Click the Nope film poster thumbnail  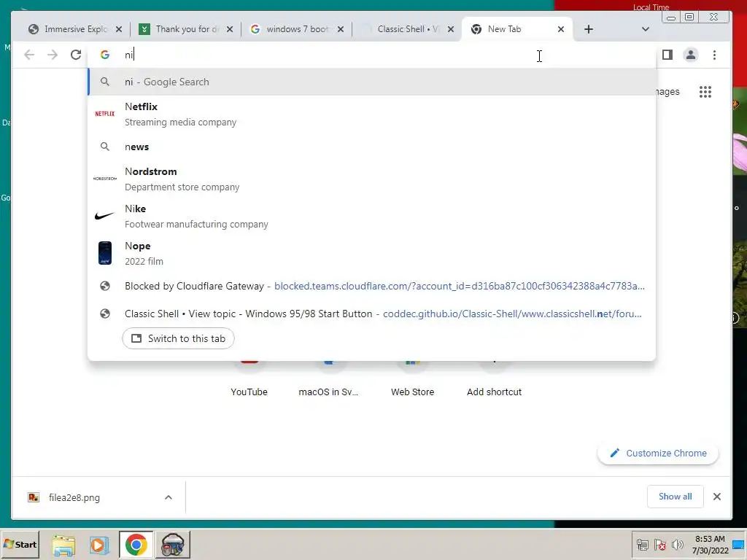pyautogui.click(x=105, y=253)
